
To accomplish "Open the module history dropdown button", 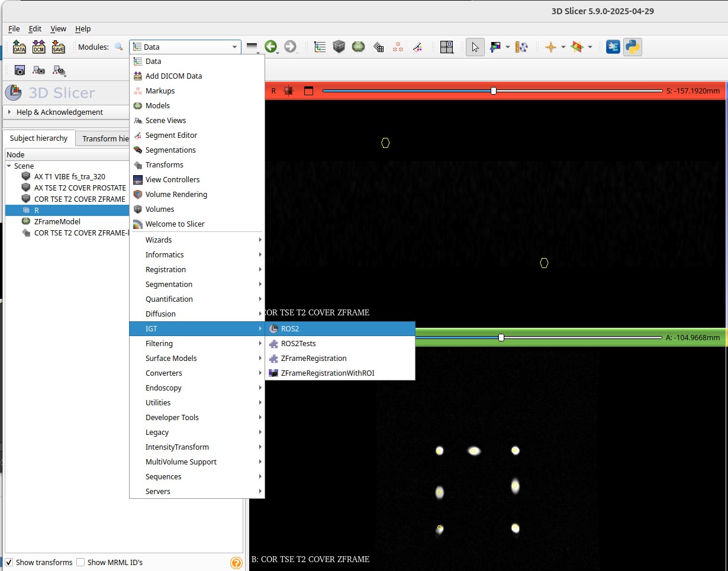I will [x=252, y=47].
